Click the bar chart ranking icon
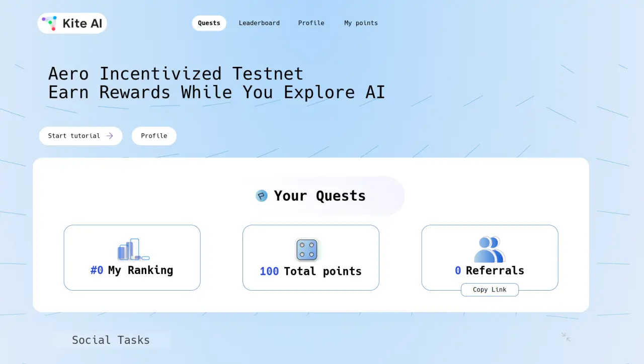This screenshot has height=364, width=644. (133, 249)
